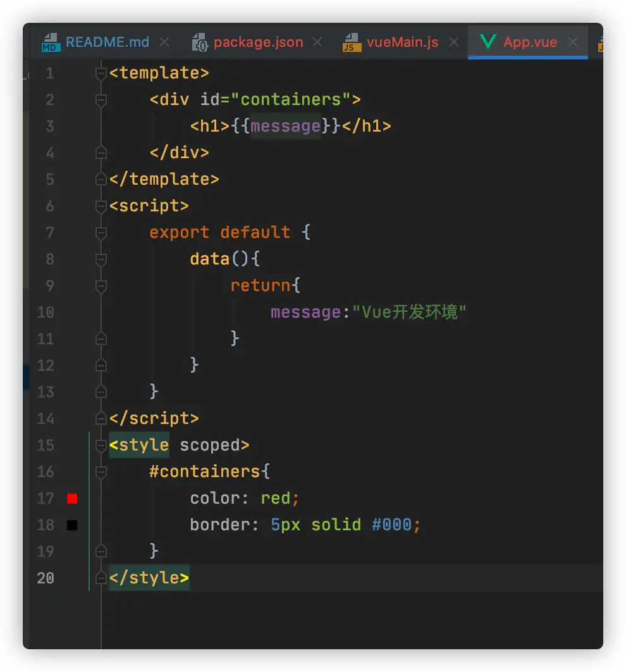Collapse the data() function on line 8

[101, 259]
